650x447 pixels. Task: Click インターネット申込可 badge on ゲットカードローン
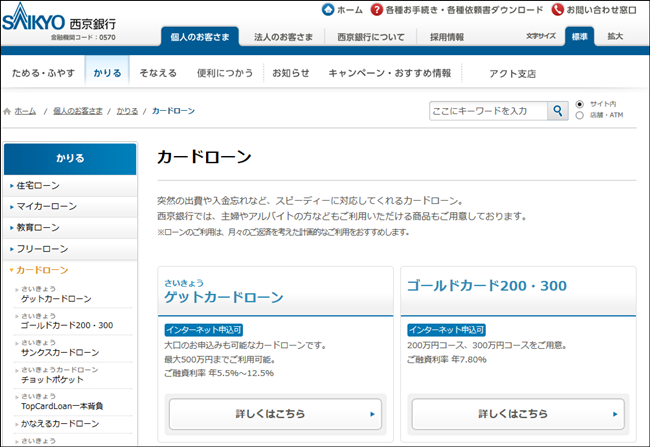(x=204, y=330)
